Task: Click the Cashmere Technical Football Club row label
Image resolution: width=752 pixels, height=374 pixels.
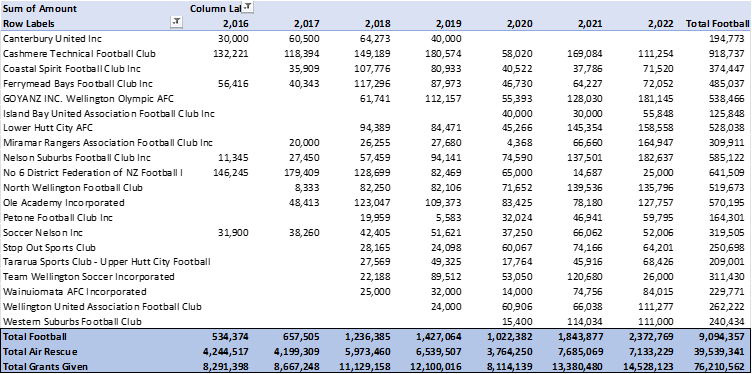Action: pos(79,53)
